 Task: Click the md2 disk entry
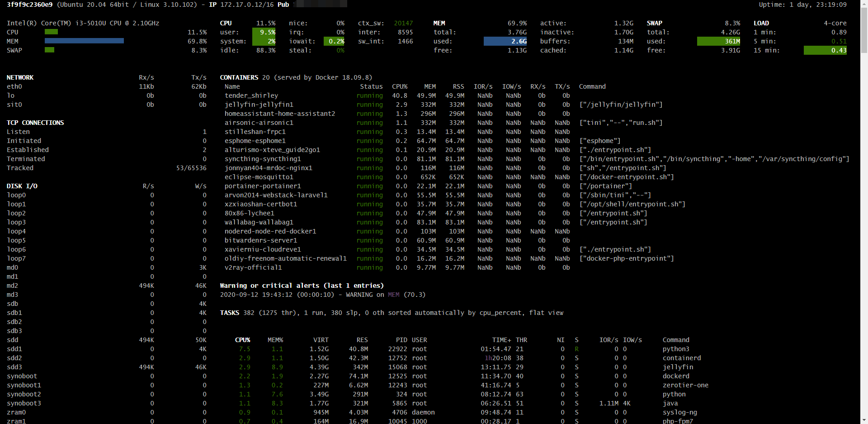tap(12, 286)
